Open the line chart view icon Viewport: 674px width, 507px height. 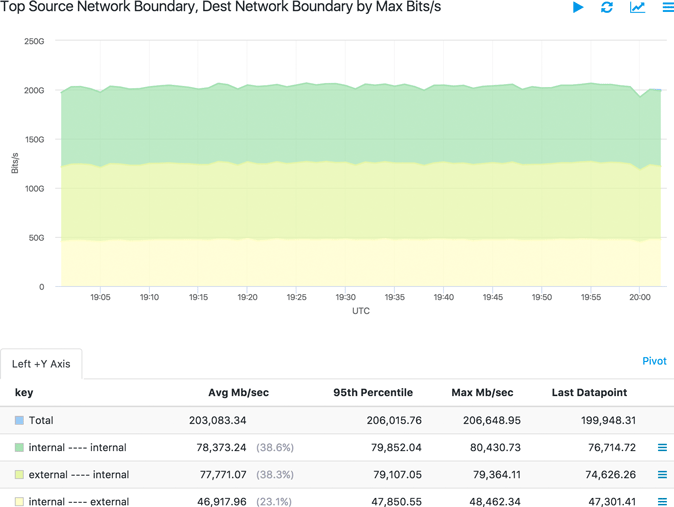click(637, 7)
